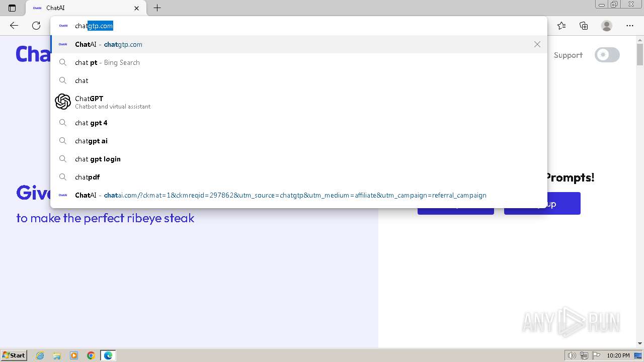Select the ChatGPT chatbot suggestion
Screen dimensions: 644x362
[x=299, y=102]
